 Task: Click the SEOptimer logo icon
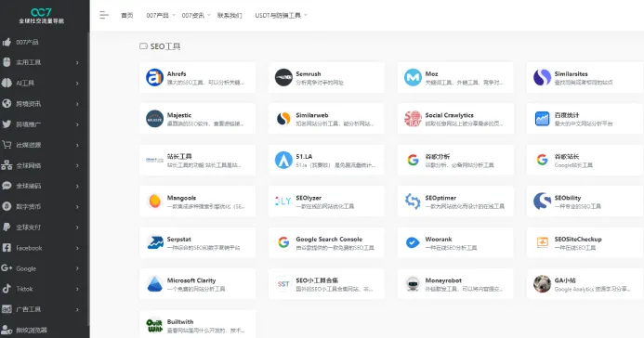(413, 201)
